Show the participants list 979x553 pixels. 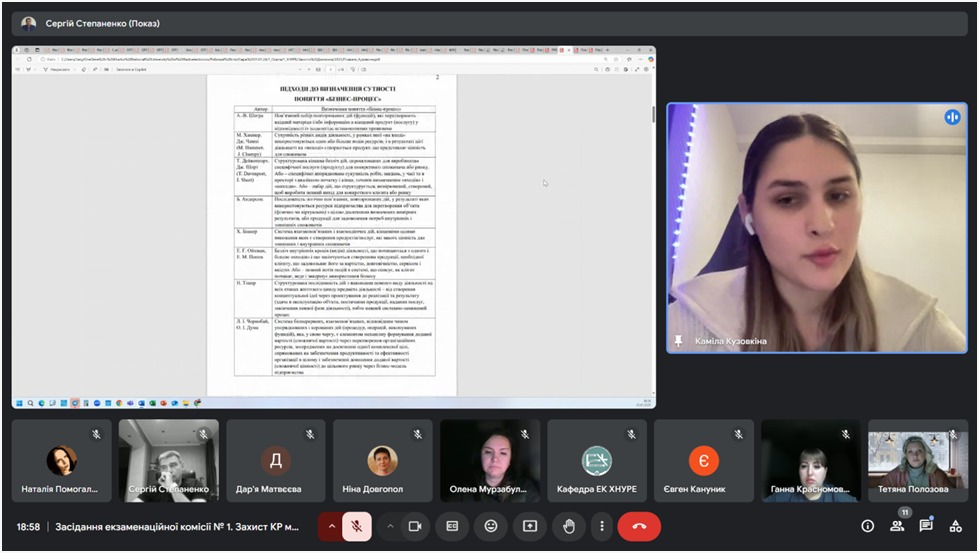[x=897, y=526]
